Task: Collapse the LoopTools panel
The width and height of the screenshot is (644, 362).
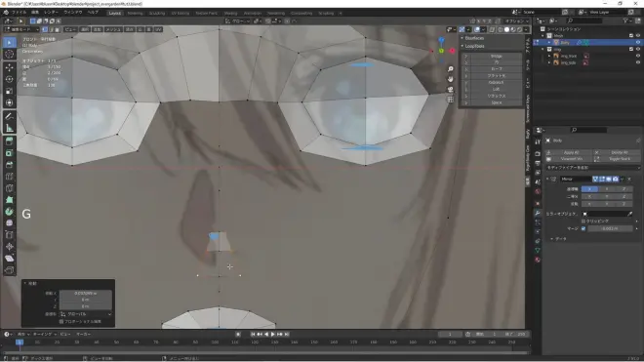Action: 463,46
